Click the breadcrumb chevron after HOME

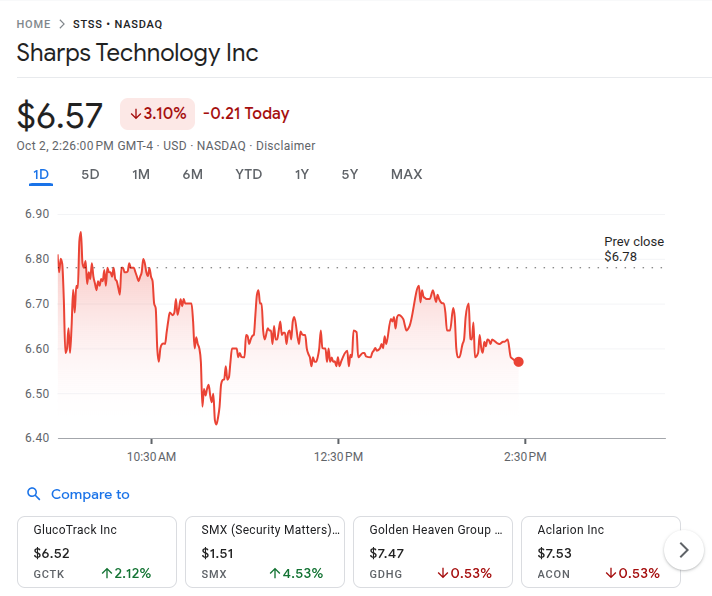click(x=62, y=24)
